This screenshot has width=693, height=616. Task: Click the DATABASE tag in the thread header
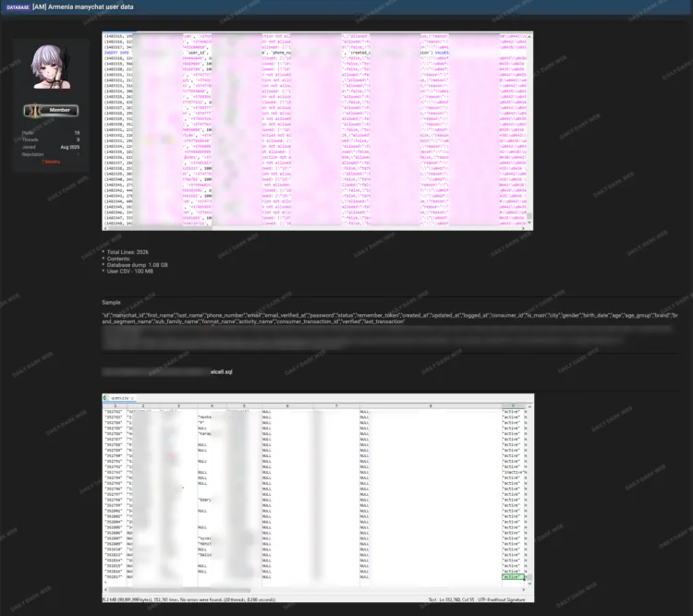pyautogui.click(x=18, y=7)
